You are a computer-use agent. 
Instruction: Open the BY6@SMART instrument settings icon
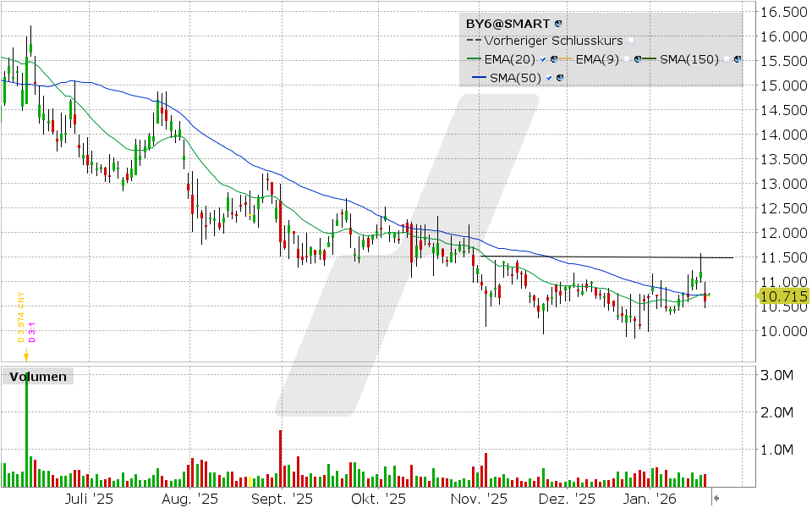coord(558,24)
